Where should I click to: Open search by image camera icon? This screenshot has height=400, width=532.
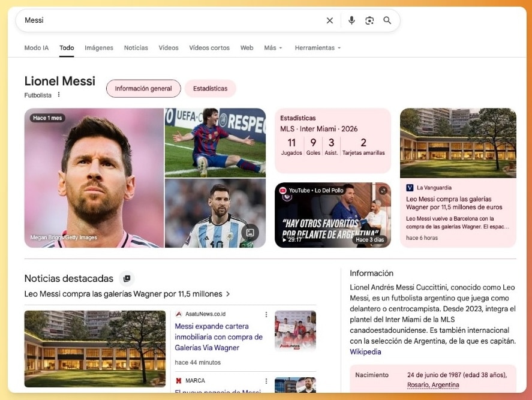coord(369,20)
